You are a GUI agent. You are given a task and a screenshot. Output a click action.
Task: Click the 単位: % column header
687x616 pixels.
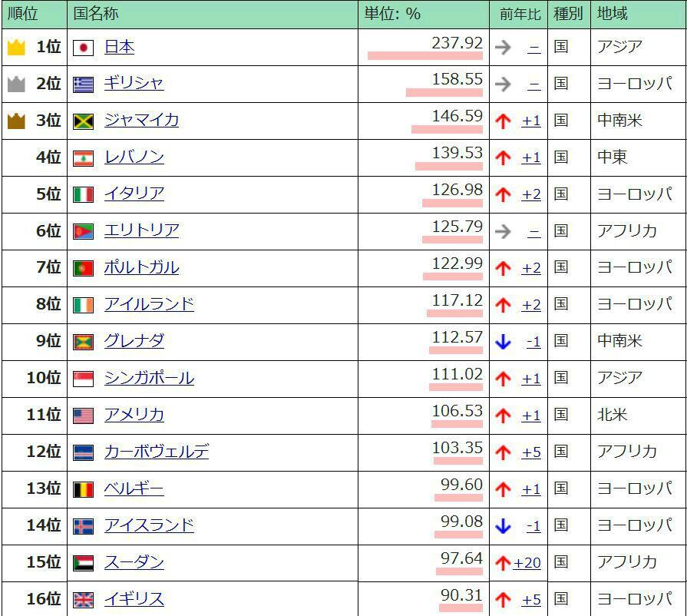tap(423, 15)
